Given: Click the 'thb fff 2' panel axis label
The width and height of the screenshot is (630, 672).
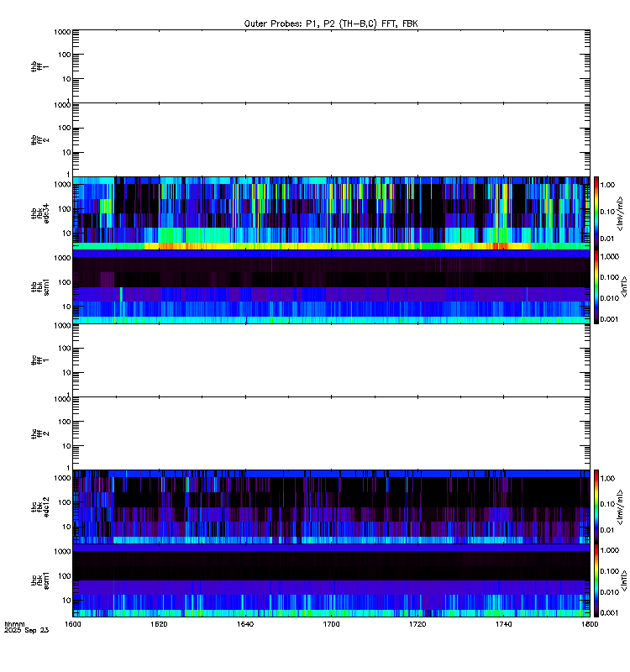Looking at the screenshot, I should 39,139.
